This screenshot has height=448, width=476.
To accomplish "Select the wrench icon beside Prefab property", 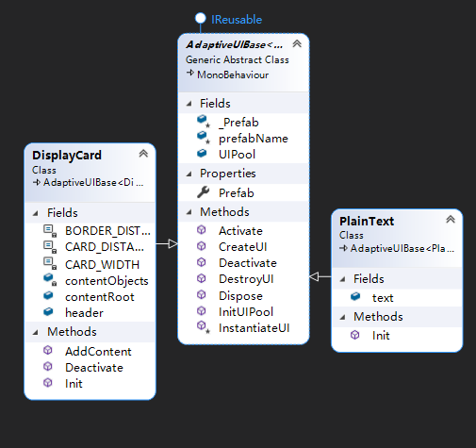I will (204, 192).
